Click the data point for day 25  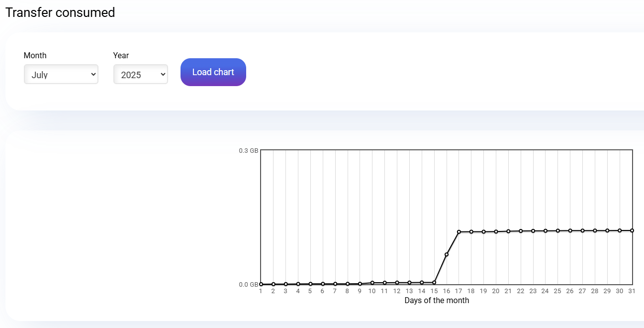tap(558, 230)
